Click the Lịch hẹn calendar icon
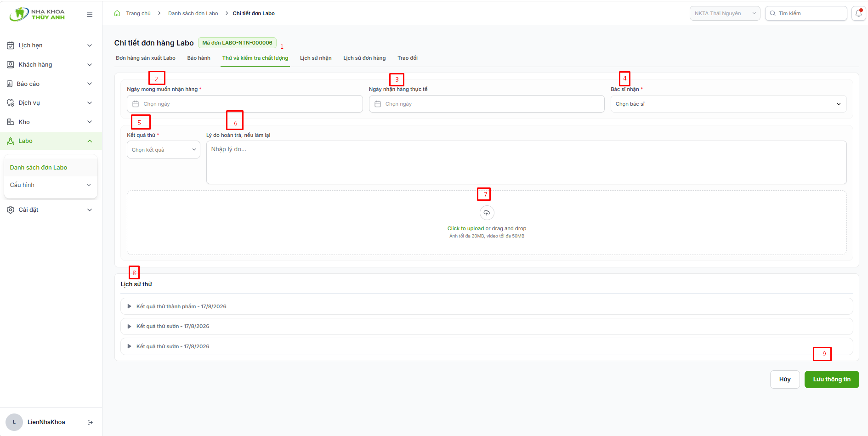This screenshot has height=436, width=868. coord(11,45)
